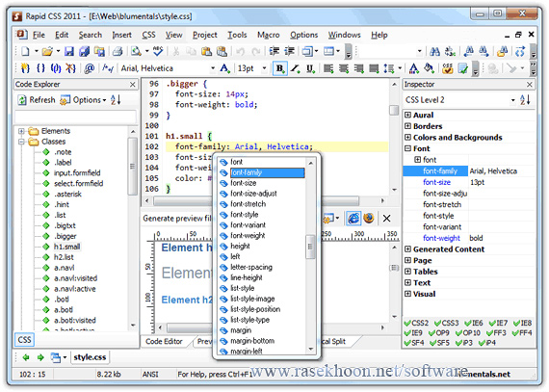Toggle the Italic formatting button
The width and height of the screenshot is (549, 392).
[295, 68]
